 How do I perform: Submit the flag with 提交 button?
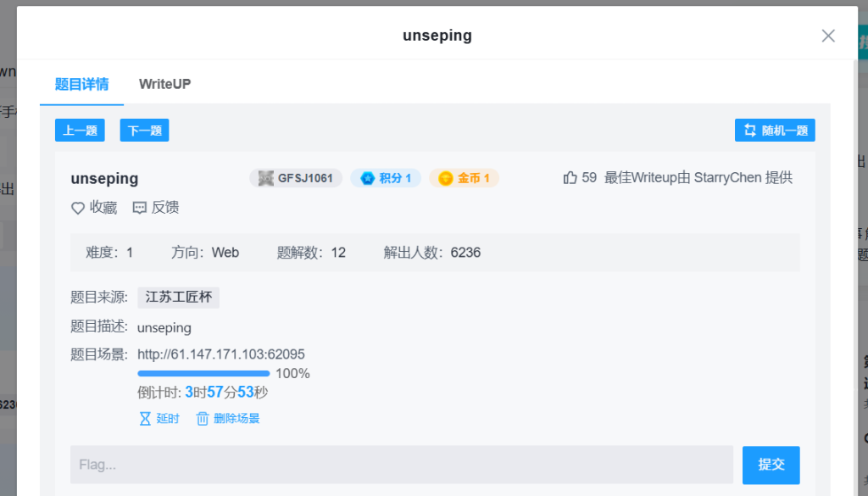(x=771, y=465)
